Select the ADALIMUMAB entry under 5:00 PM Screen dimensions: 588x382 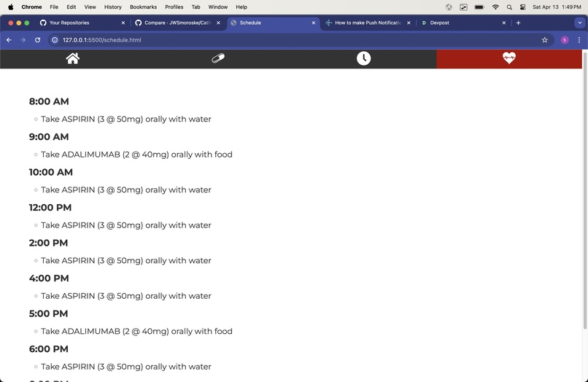pos(136,332)
